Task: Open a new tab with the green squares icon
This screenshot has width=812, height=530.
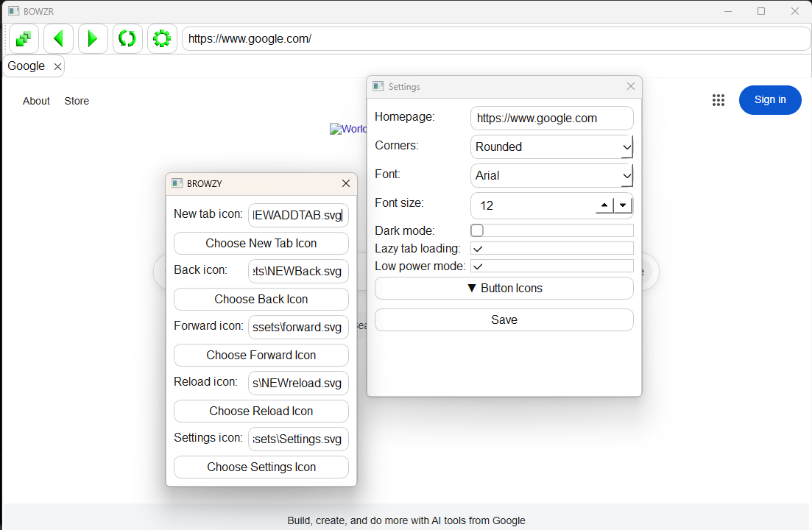Action: [x=24, y=39]
